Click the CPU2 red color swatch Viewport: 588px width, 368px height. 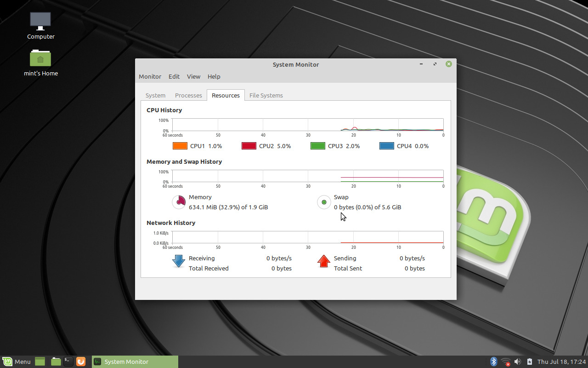click(x=249, y=146)
